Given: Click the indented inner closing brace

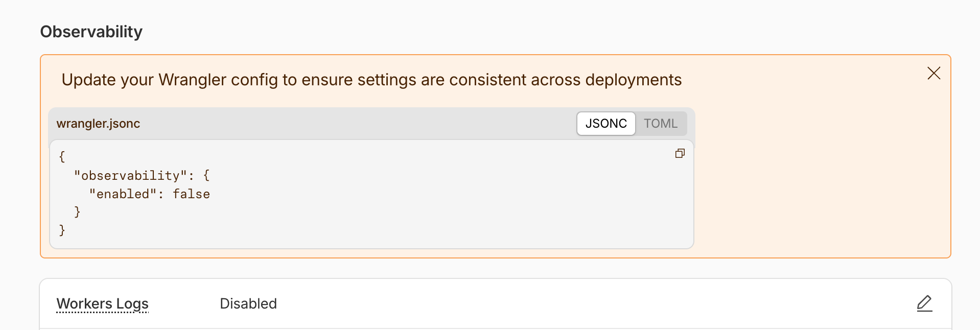Looking at the screenshot, I should pyautogui.click(x=77, y=212).
